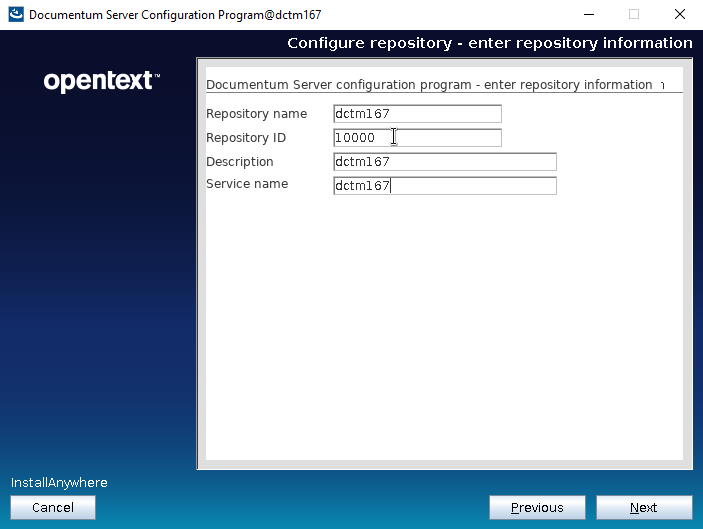Go back with the Previous button
The image size is (703, 529).
[x=537, y=508]
